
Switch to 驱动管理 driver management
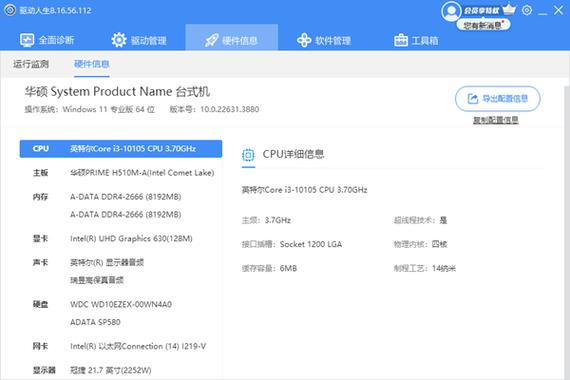(139, 40)
